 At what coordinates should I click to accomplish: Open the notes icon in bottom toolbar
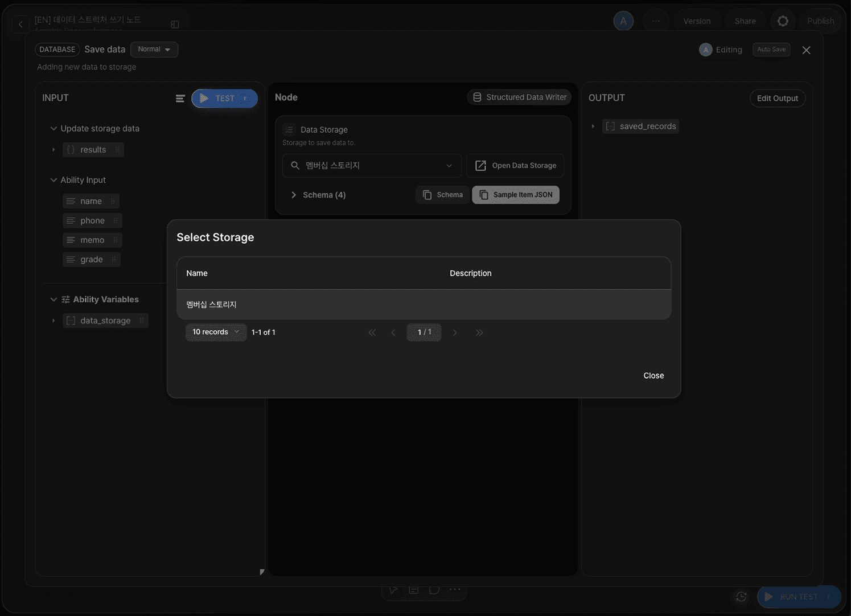coord(414,590)
